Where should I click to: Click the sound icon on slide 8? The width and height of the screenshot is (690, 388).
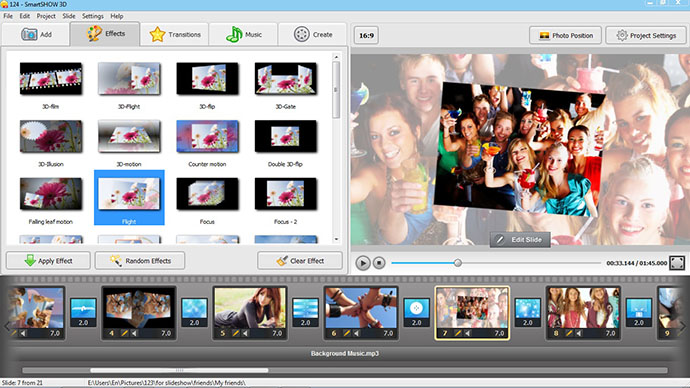tap(579, 333)
